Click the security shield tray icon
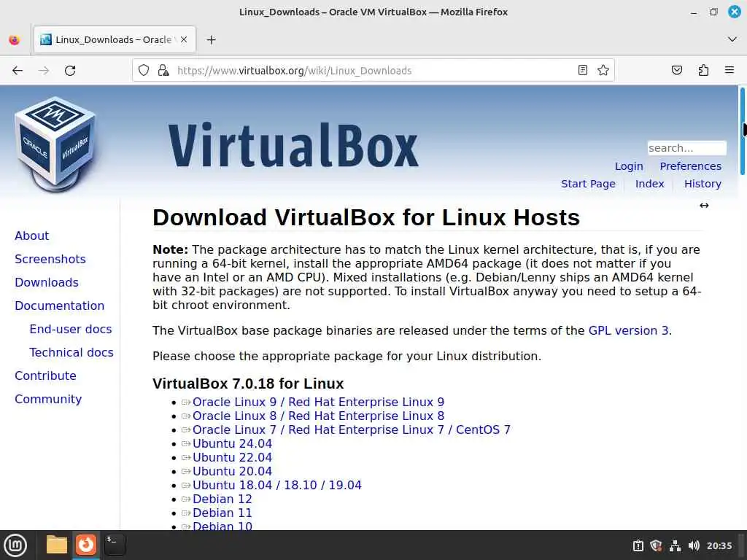The height and width of the screenshot is (560, 747). 656,545
